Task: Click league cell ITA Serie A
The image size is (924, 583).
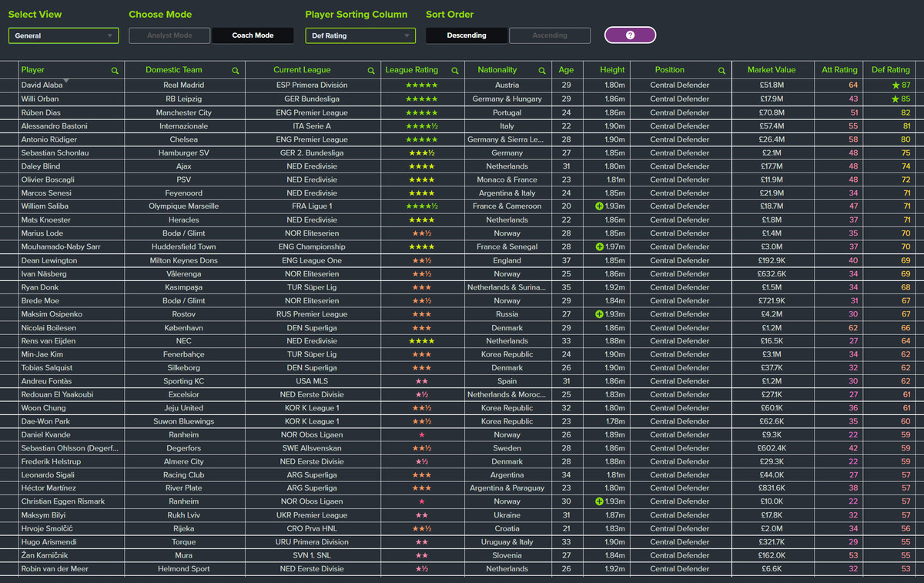Action: [313, 126]
